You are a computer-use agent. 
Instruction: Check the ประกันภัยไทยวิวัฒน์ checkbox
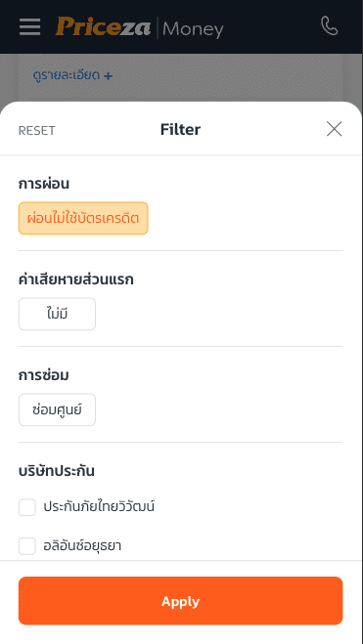tap(27, 507)
